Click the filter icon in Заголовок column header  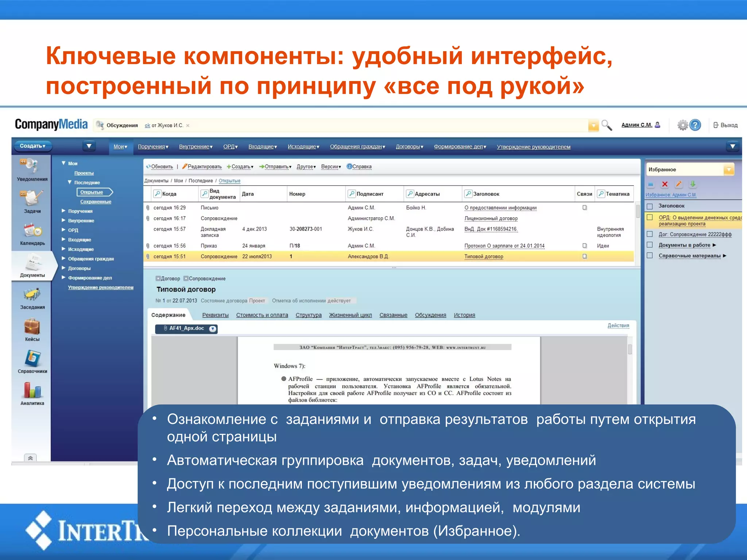(x=468, y=194)
